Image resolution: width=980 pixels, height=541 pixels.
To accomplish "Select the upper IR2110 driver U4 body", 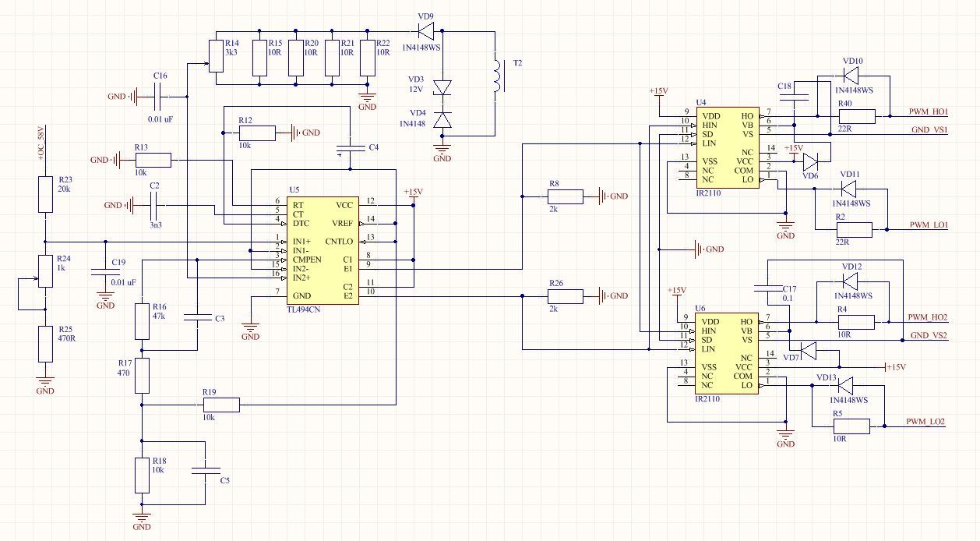I will coord(728,147).
